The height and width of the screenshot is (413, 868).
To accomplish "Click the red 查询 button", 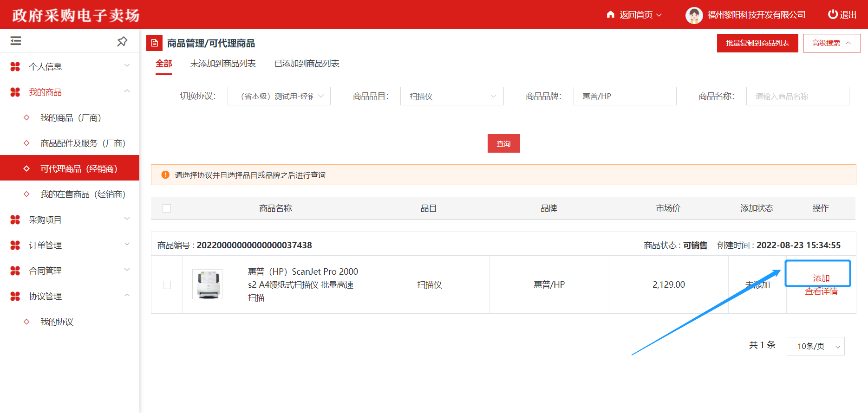I will tap(503, 143).
